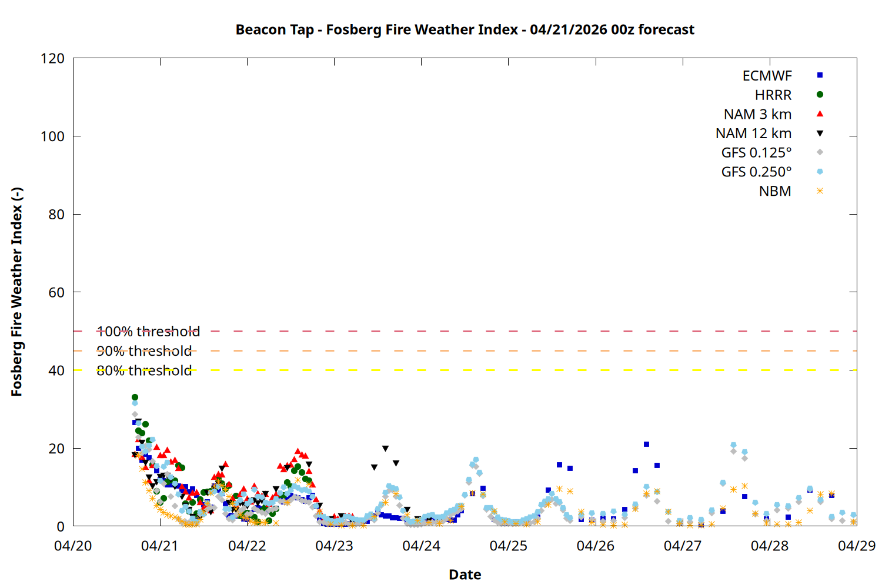Click the Fosberg Fire Weather Index axis title
Image resolution: width=882 pixels, height=588 pixels.
(16, 292)
